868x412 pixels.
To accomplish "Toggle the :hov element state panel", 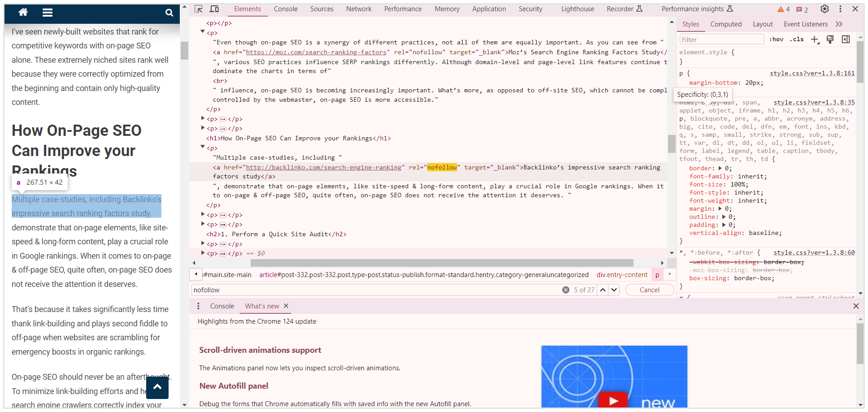I will click(x=776, y=39).
